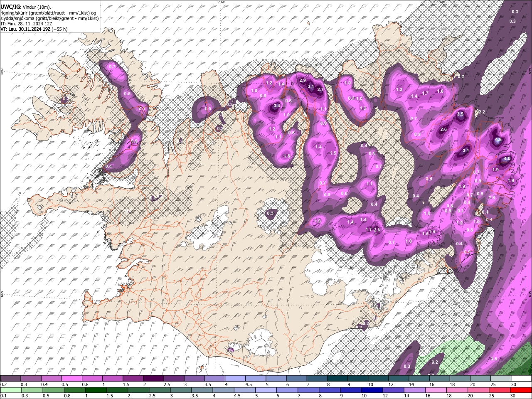This screenshot has width=532, height=399.
Task: Click the 'UWC/IG' title text in the header box
Action: pos(10,7)
